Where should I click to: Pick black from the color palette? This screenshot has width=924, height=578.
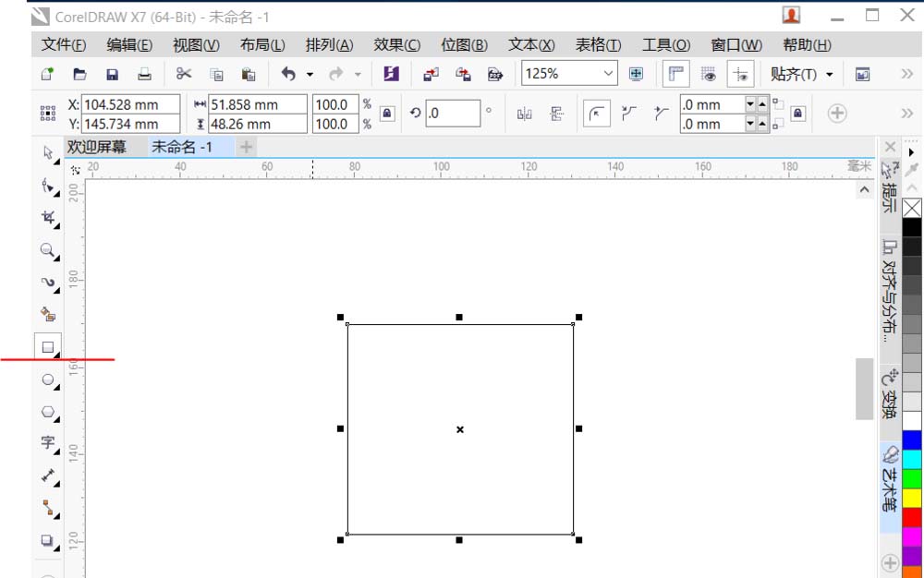tap(915, 225)
